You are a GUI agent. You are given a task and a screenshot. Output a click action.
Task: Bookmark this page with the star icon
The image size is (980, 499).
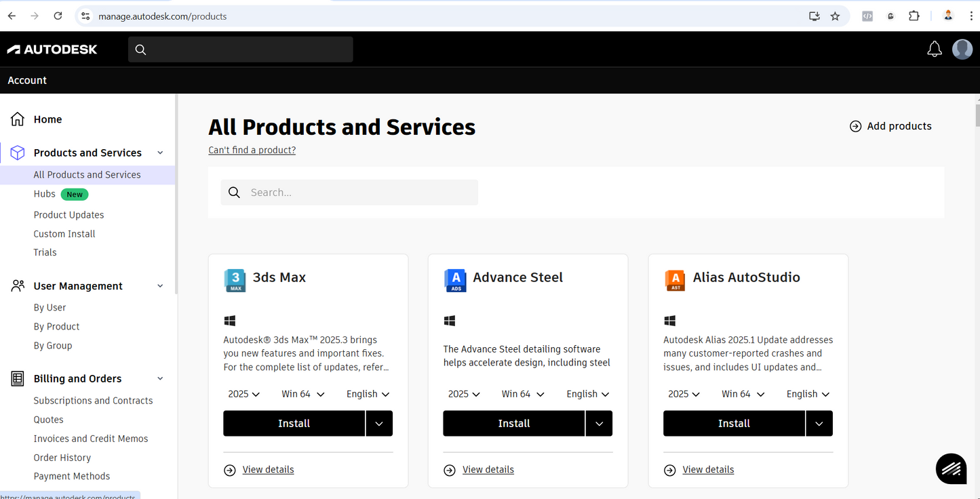click(835, 16)
